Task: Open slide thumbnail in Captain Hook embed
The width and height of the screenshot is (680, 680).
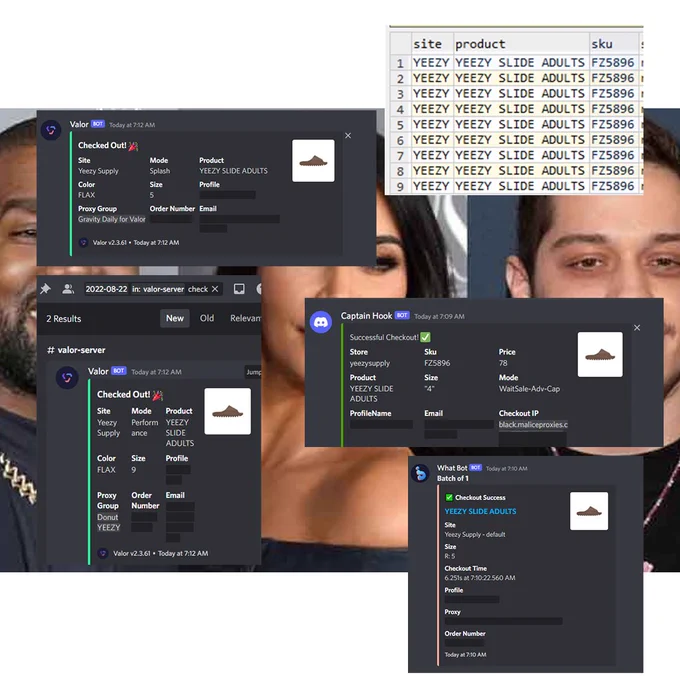Action: tap(600, 355)
